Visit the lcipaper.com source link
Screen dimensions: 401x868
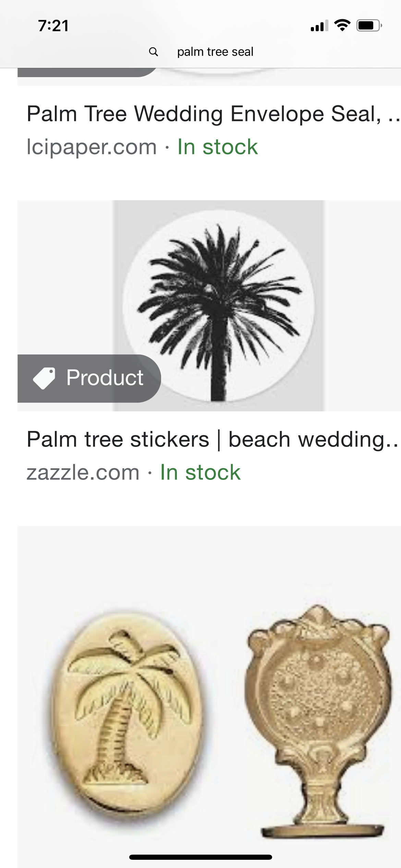point(92,147)
